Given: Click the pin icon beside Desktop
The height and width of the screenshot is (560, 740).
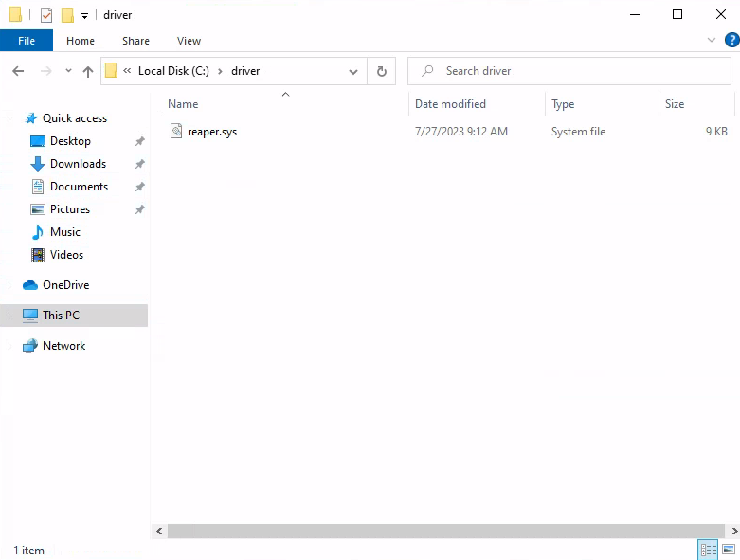Looking at the screenshot, I should click(139, 141).
